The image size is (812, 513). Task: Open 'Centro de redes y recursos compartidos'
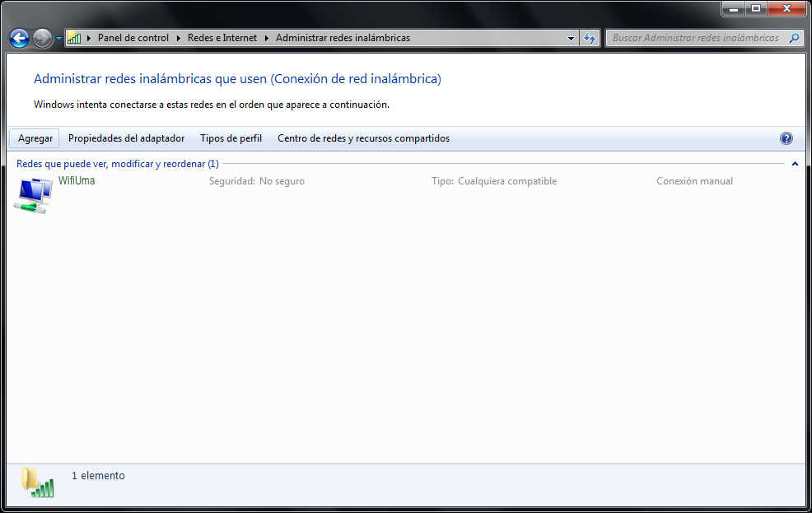coord(363,138)
